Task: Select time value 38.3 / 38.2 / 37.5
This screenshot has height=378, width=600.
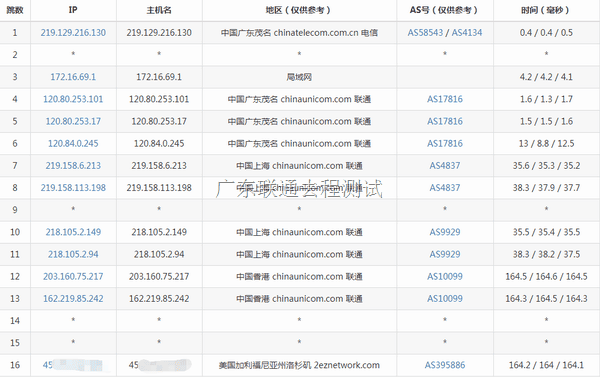Action: pos(546,254)
